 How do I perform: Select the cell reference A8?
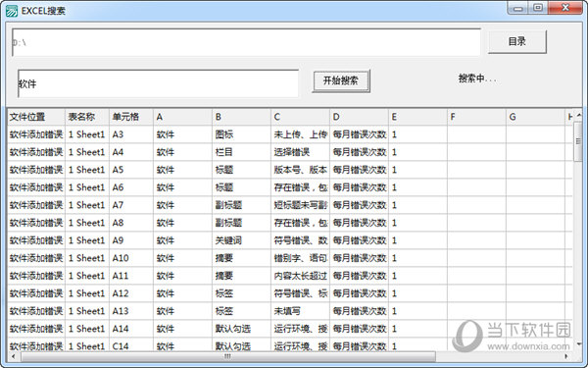131,223
